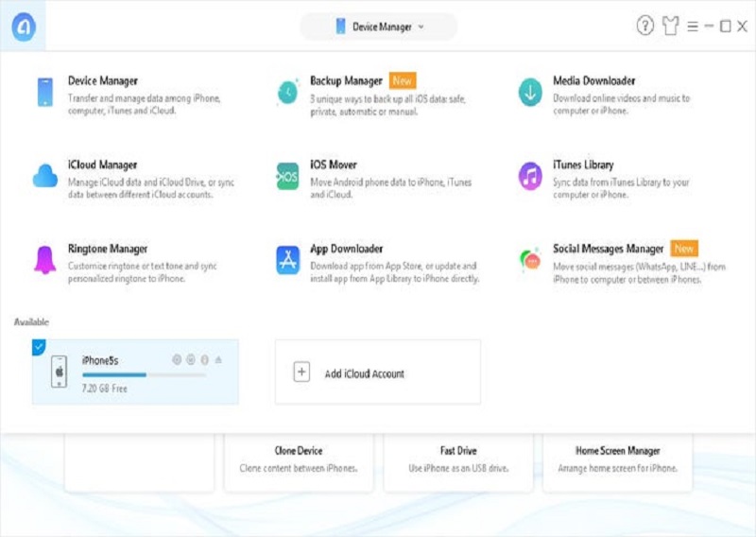This screenshot has width=756, height=537.
Task: Open the hamburger menu icon
Action: (693, 26)
